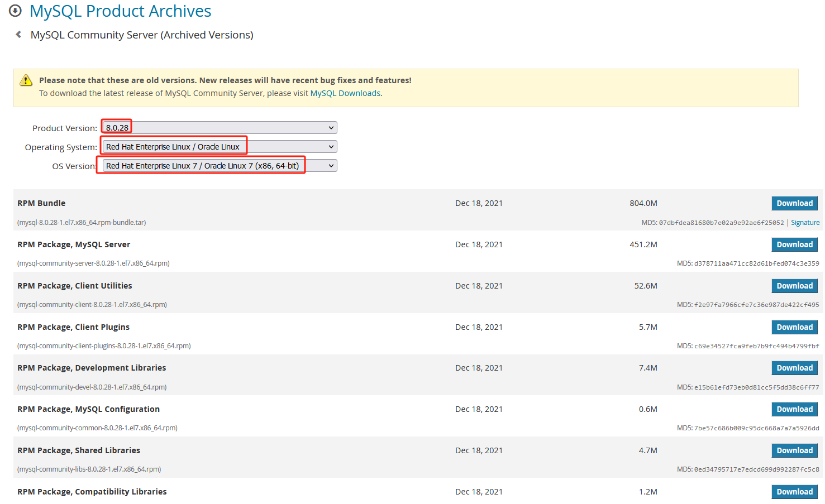Click the 804.0M size of RPM Bundle
The width and height of the screenshot is (825, 504).
[x=643, y=203]
